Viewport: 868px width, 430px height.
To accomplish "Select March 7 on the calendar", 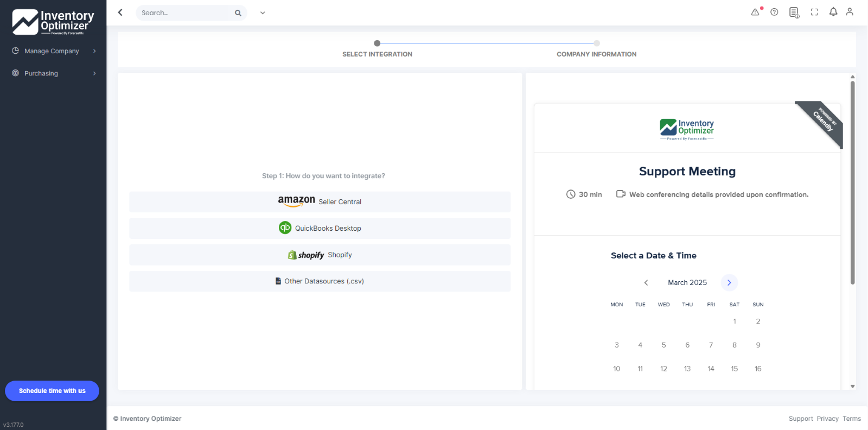I will [711, 345].
